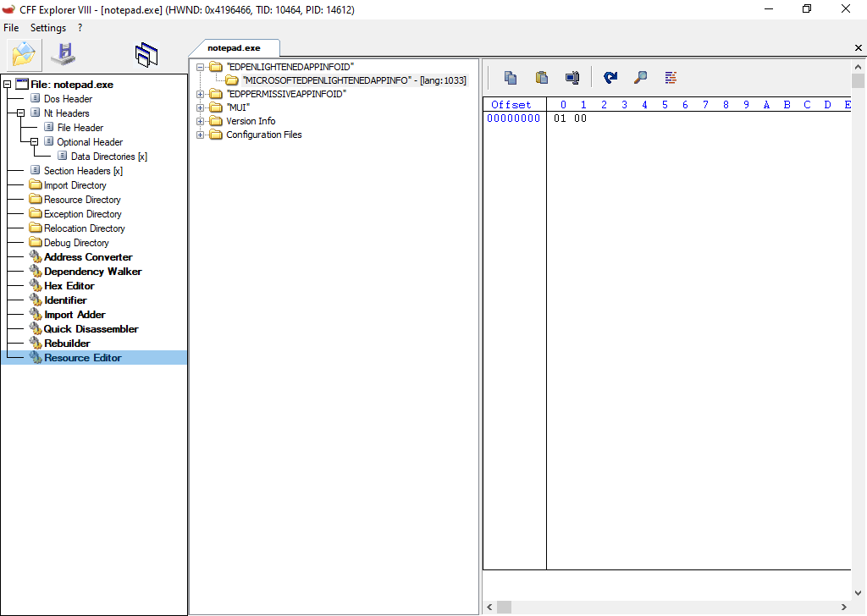Click the hex lines icon in toolbar

pyautogui.click(x=671, y=78)
